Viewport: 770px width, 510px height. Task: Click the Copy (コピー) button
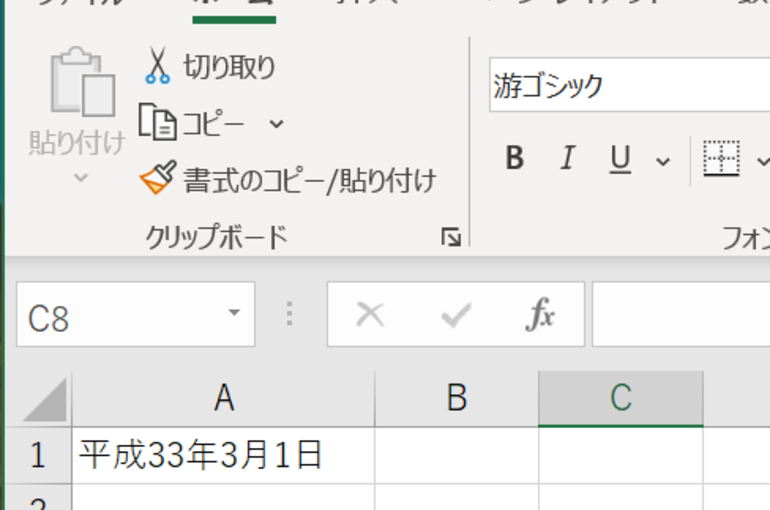192,123
